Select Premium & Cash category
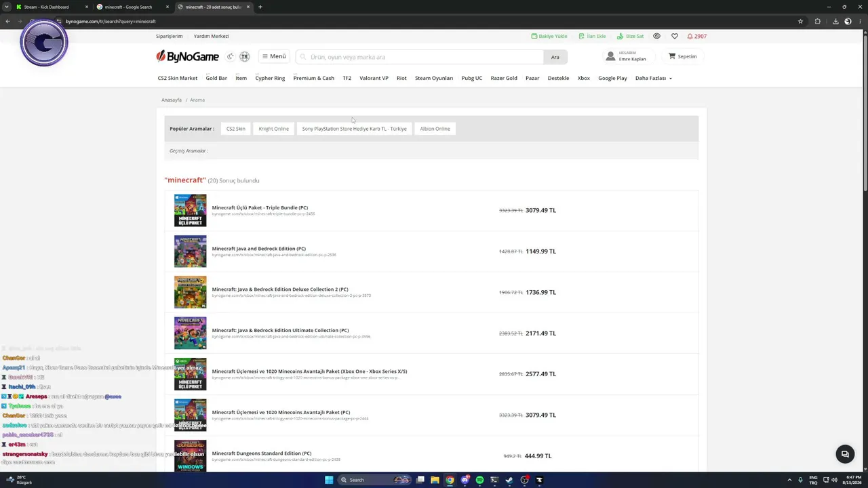868x488 pixels. tap(314, 78)
